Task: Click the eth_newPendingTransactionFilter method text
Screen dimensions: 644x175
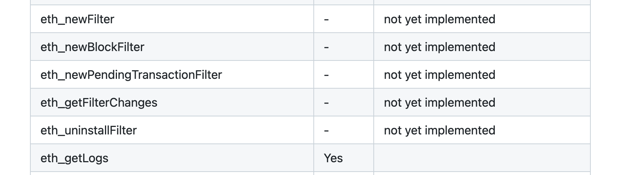Action: point(131,75)
